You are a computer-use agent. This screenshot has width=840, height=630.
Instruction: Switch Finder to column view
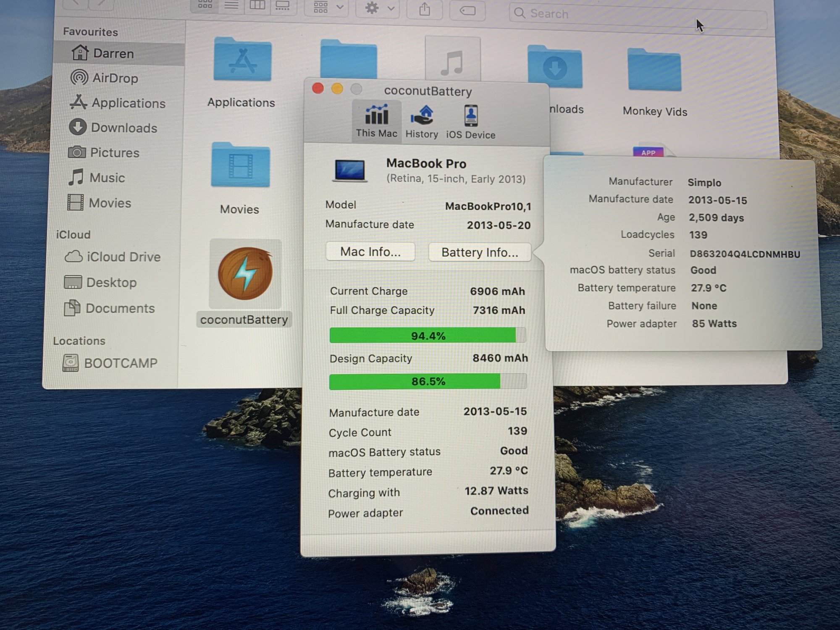(257, 5)
